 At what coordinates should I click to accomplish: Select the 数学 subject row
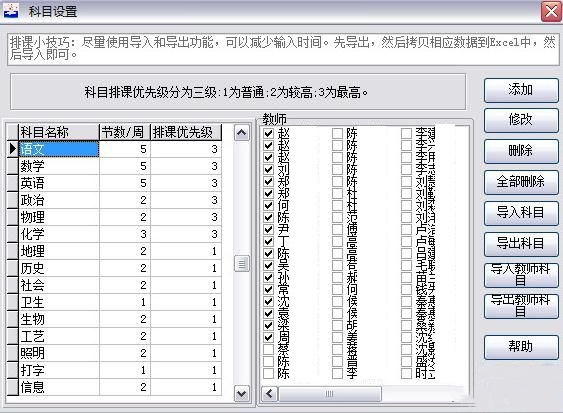[120, 166]
